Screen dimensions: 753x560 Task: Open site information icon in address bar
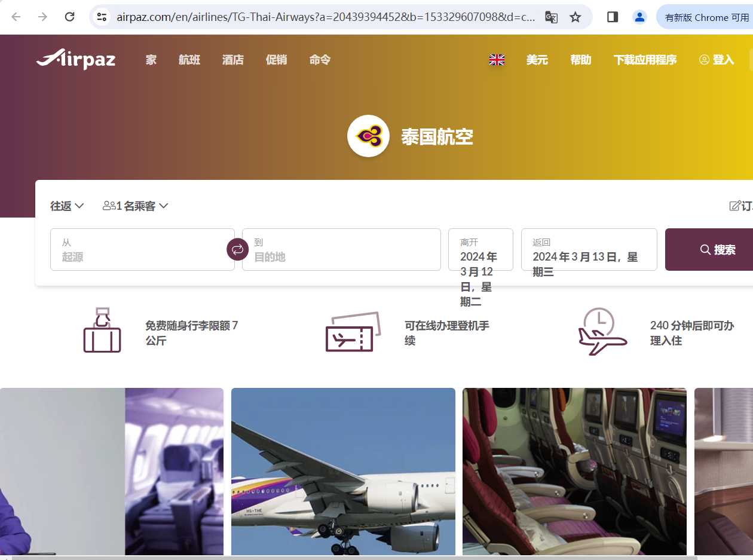pyautogui.click(x=102, y=17)
